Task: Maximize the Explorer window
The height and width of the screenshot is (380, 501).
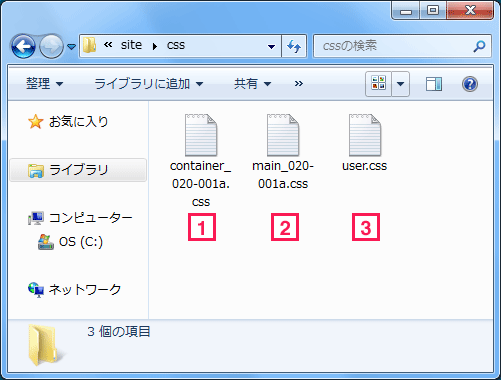Action: [x=433, y=11]
